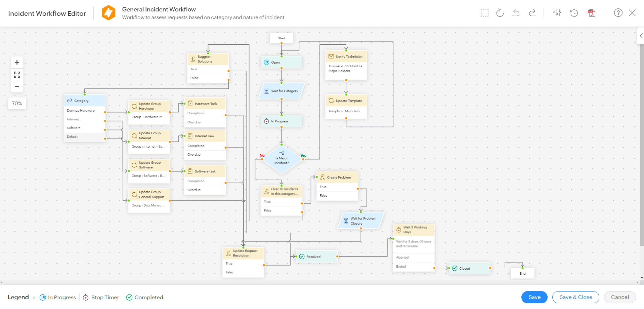Redo the last workflow change

point(532,13)
